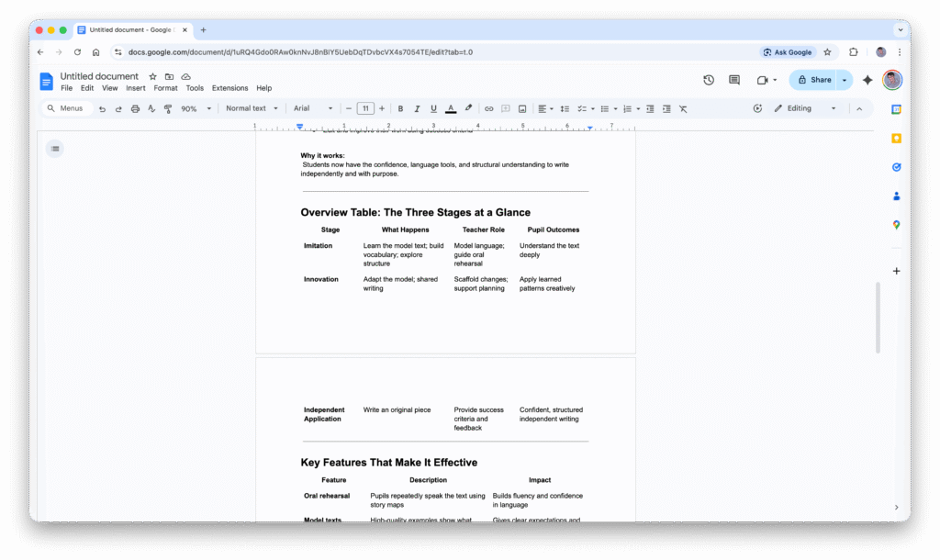Image resolution: width=940 pixels, height=560 pixels.
Task: Click the Share button
Action: tap(813, 80)
